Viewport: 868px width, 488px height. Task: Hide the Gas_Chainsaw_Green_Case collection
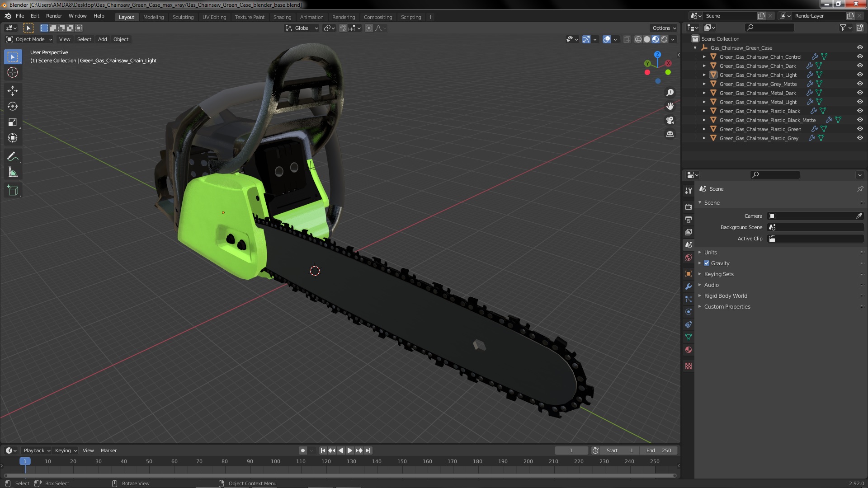[860, 47]
